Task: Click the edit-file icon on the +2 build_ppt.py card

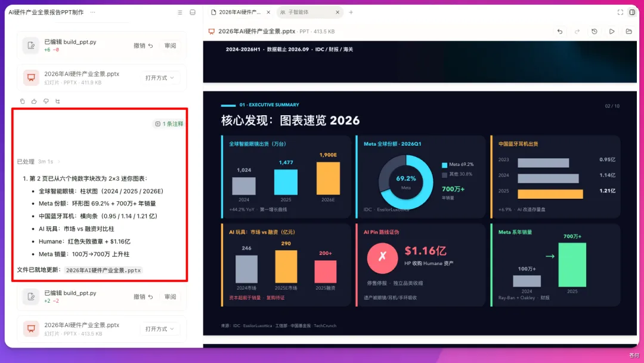Action: pos(31,296)
